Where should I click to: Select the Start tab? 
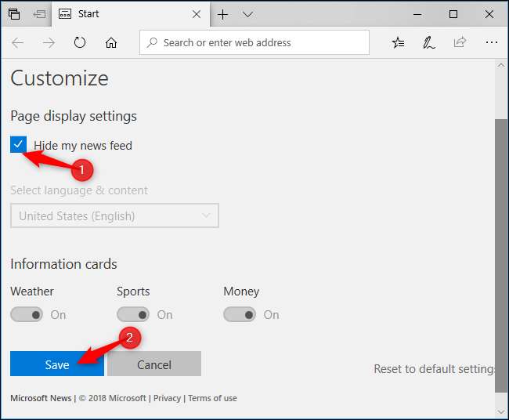(131, 14)
